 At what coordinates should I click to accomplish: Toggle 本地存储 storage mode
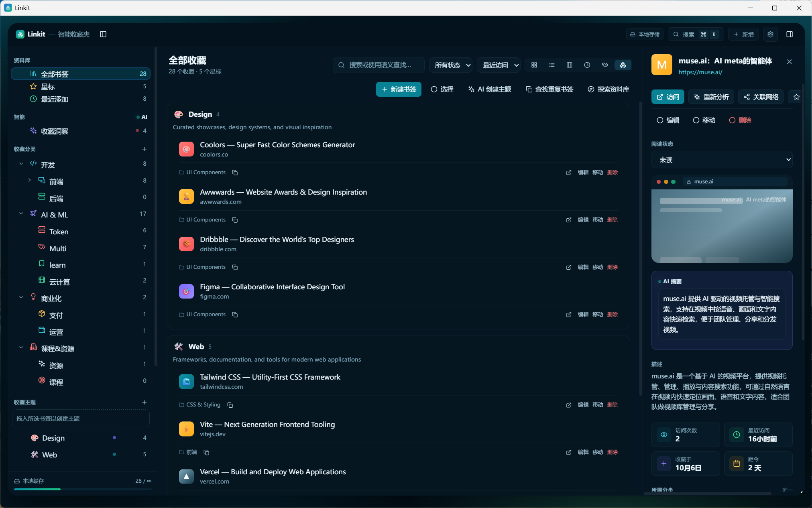click(645, 34)
